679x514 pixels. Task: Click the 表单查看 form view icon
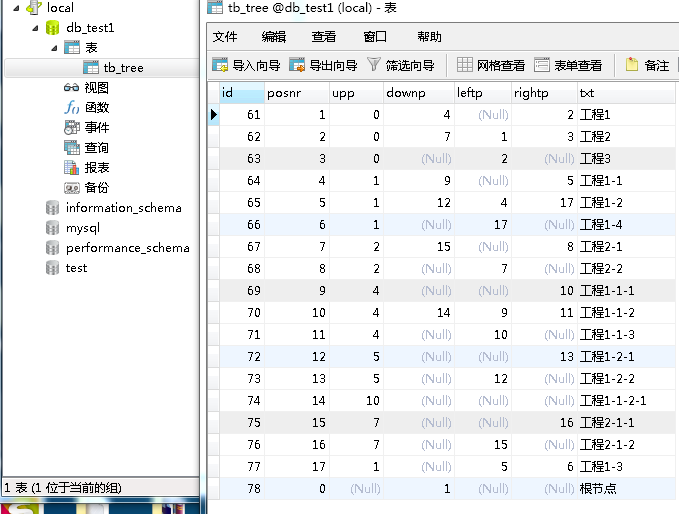tap(542, 65)
